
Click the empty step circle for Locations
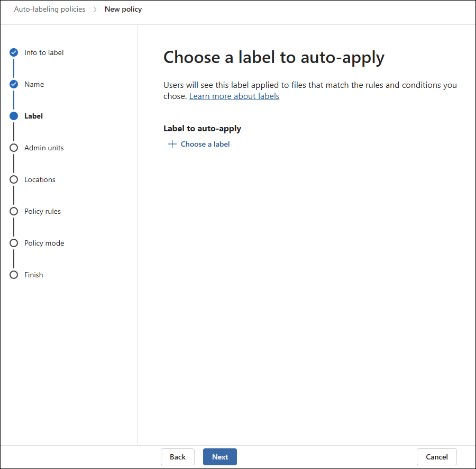pos(14,179)
